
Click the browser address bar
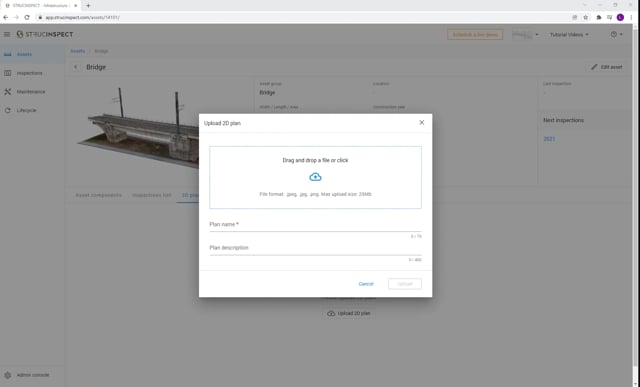(302, 18)
